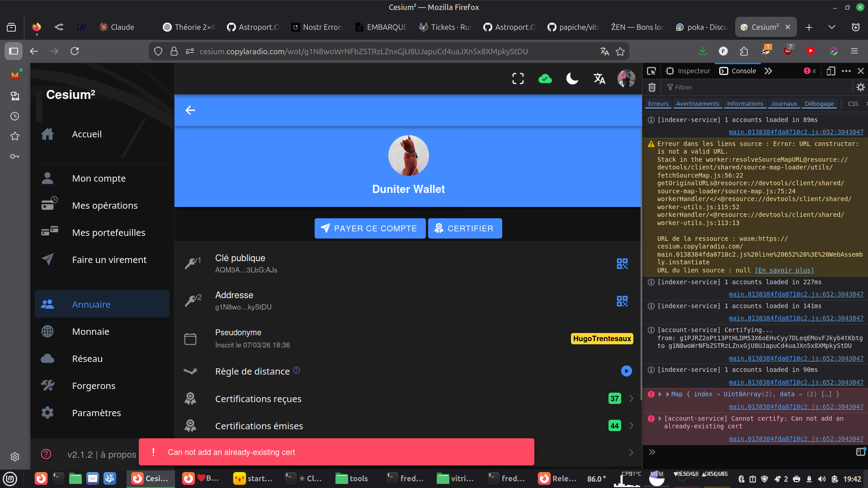
Task: Show QR code for Addresse
Action: (x=622, y=301)
